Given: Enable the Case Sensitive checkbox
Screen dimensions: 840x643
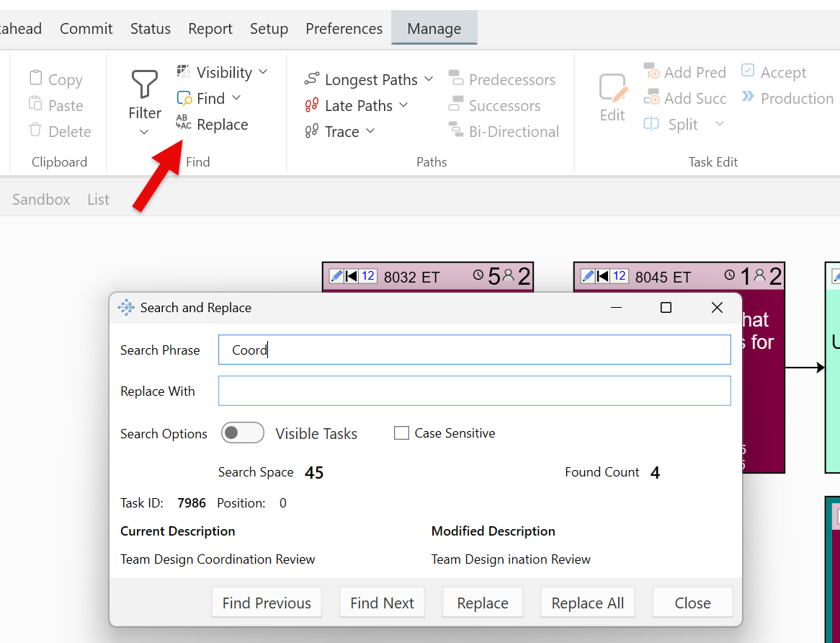Looking at the screenshot, I should coord(402,433).
